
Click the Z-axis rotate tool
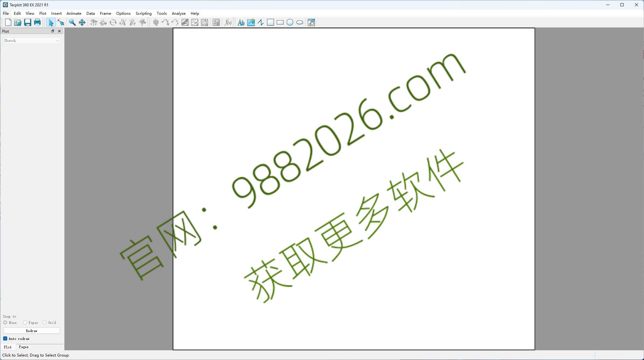click(142, 22)
